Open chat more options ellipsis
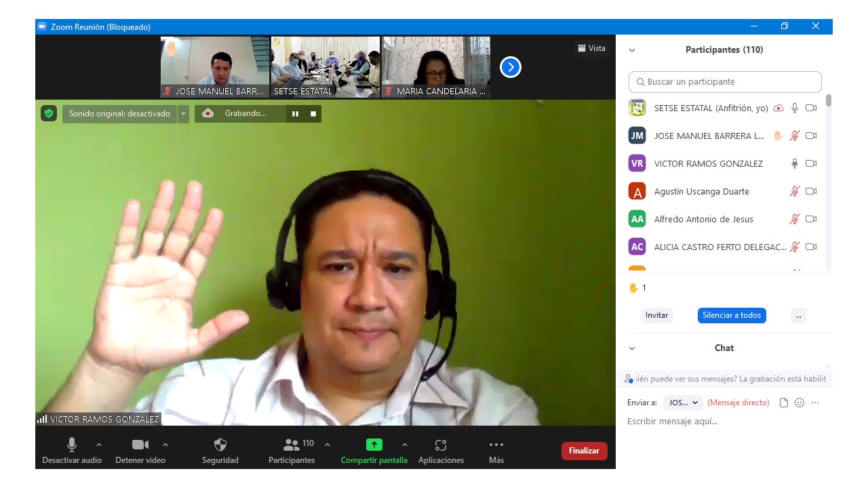Viewport: 868px width, 488px height. 815,403
